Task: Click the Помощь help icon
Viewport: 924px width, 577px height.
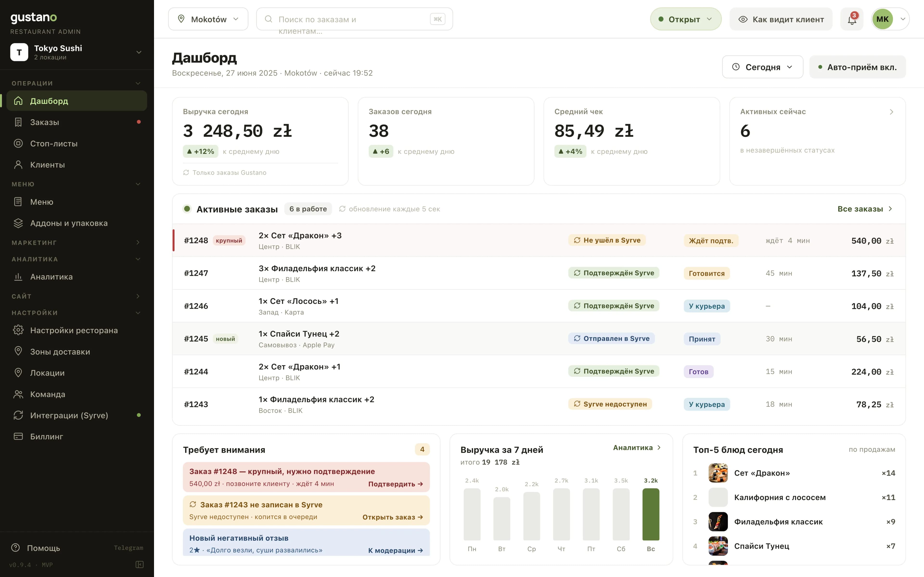Action: pos(16,548)
